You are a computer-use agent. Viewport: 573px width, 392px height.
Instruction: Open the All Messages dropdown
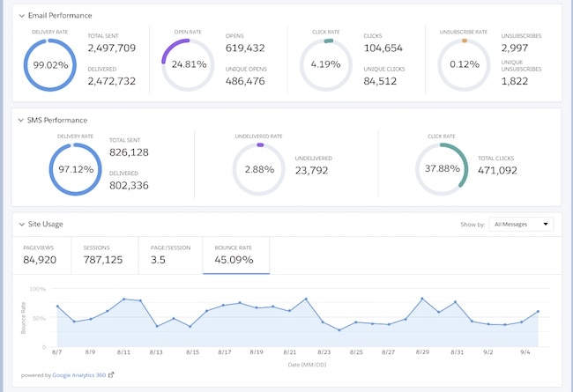point(521,225)
